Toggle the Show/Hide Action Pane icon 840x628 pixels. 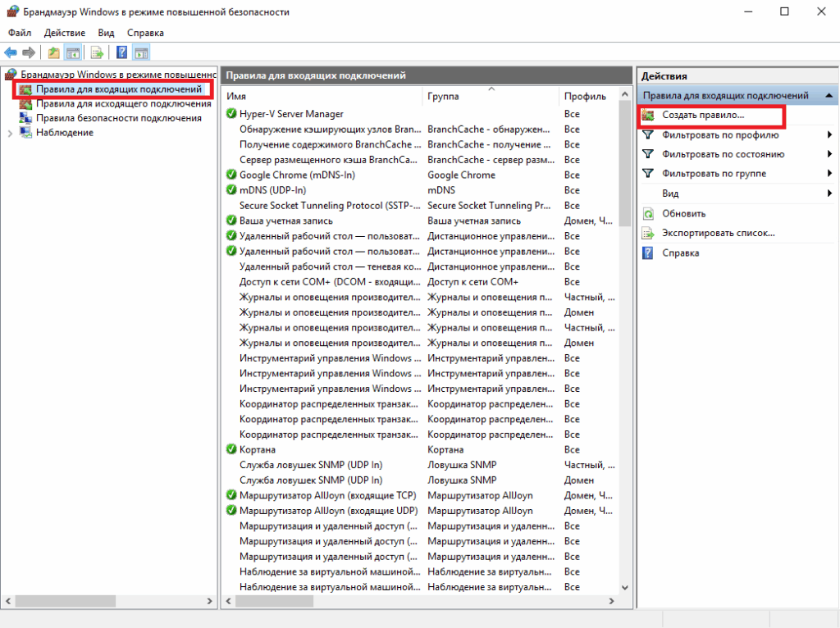[x=141, y=52]
